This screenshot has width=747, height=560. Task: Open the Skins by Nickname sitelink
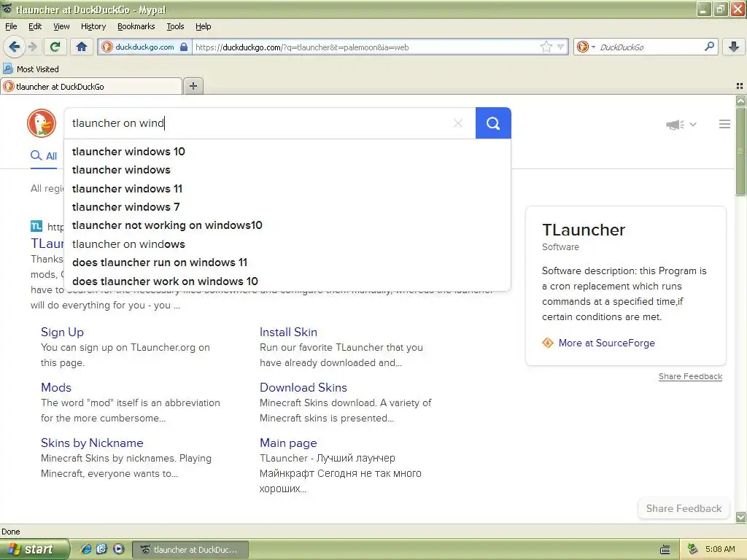[x=92, y=443]
